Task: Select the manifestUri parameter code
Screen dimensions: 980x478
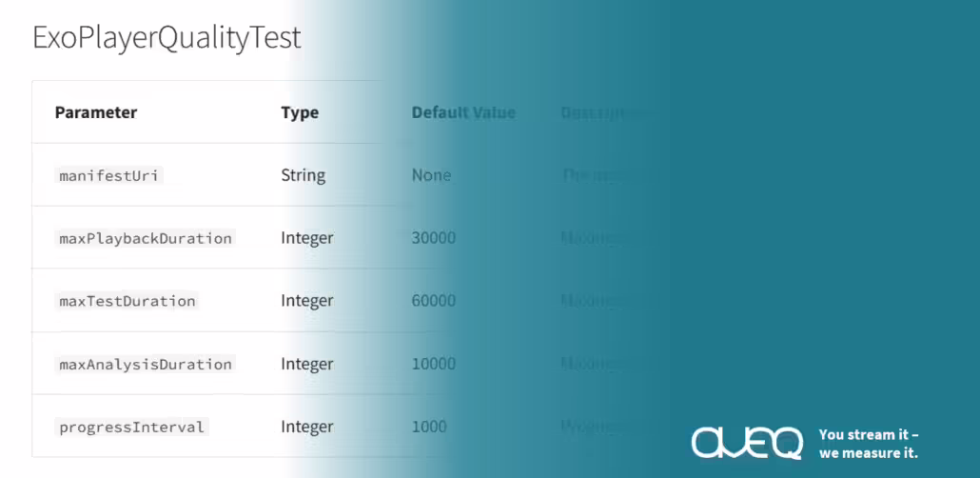Action: pos(108,176)
